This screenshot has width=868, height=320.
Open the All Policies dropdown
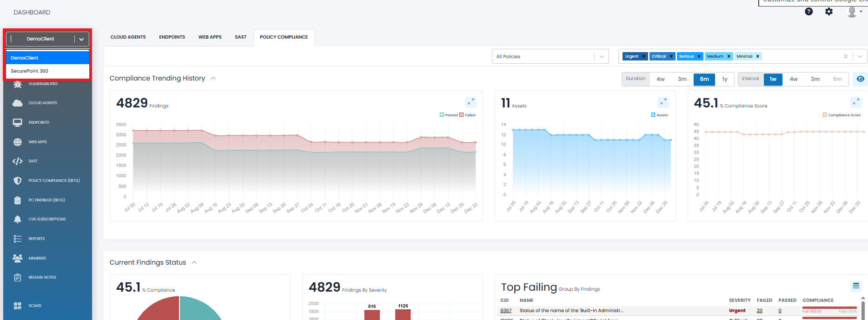coord(550,56)
